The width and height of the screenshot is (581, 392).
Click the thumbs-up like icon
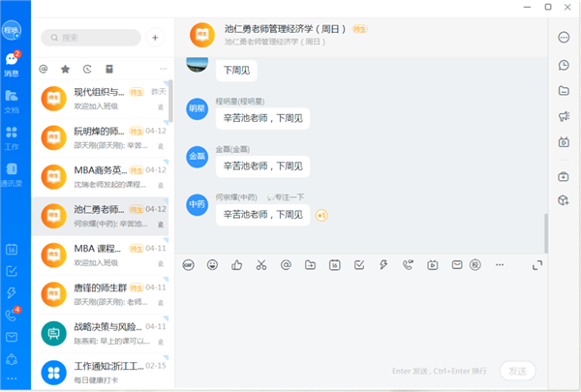tap(237, 264)
